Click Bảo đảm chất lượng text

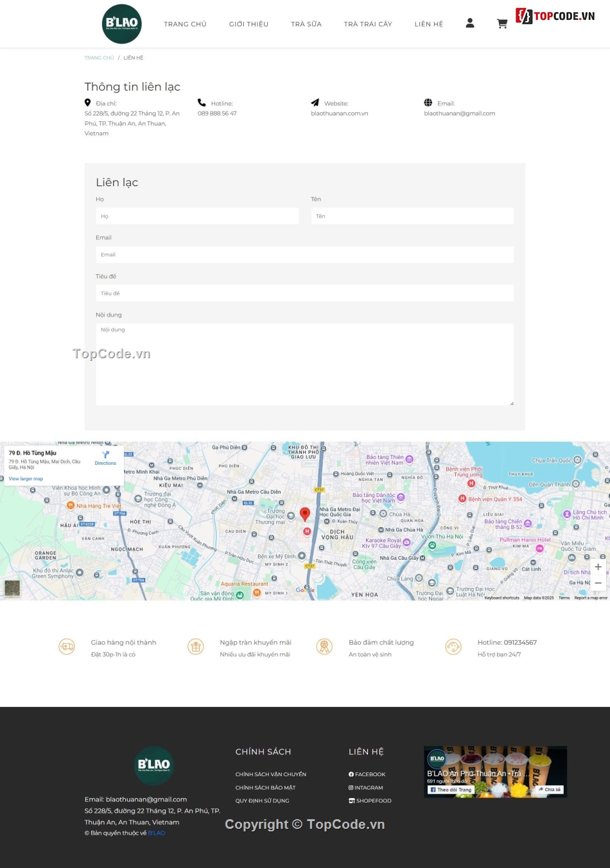coord(381,643)
